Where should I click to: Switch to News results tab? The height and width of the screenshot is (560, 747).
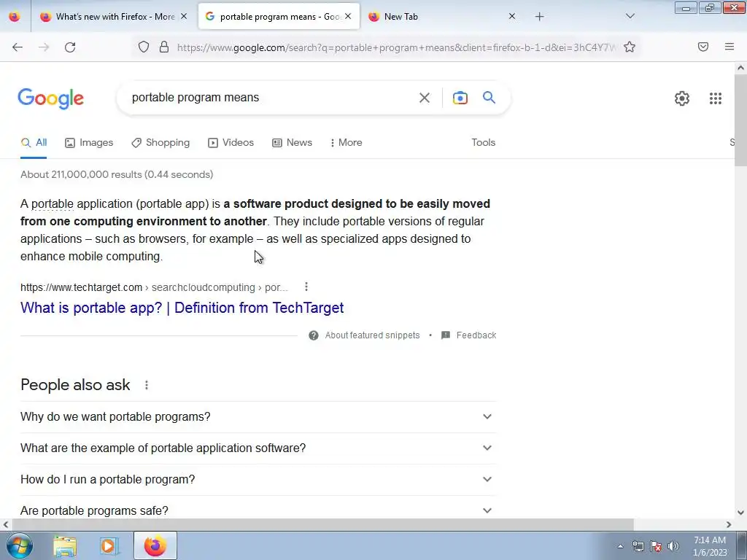(x=292, y=142)
